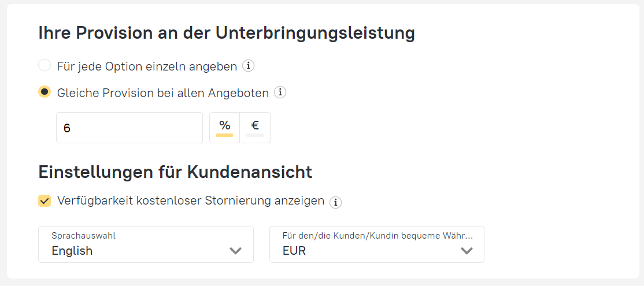Expand the customer currency 'Währung' dropdown
644x286 pixels.
(377, 244)
